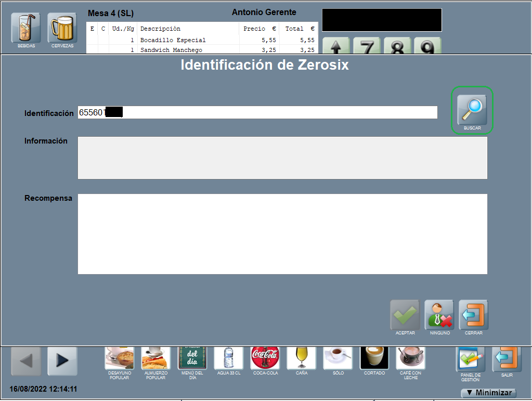Select Menú del Día item
The width and height of the screenshot is (532, 401).
coord(192,358)
